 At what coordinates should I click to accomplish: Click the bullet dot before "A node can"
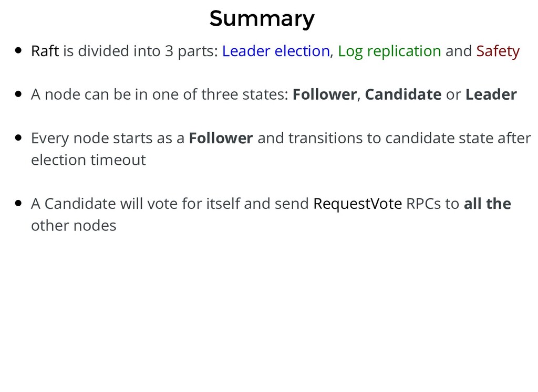19,95
